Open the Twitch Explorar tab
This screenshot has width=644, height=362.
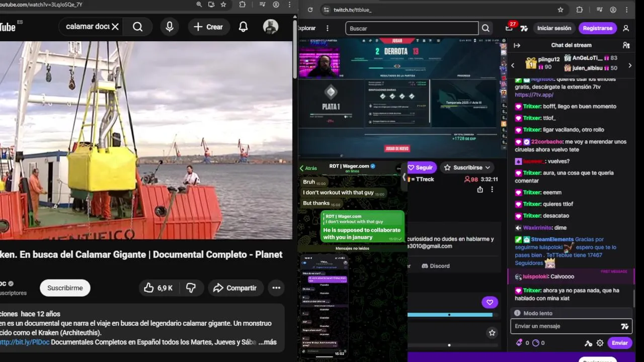tap(306, 28)
